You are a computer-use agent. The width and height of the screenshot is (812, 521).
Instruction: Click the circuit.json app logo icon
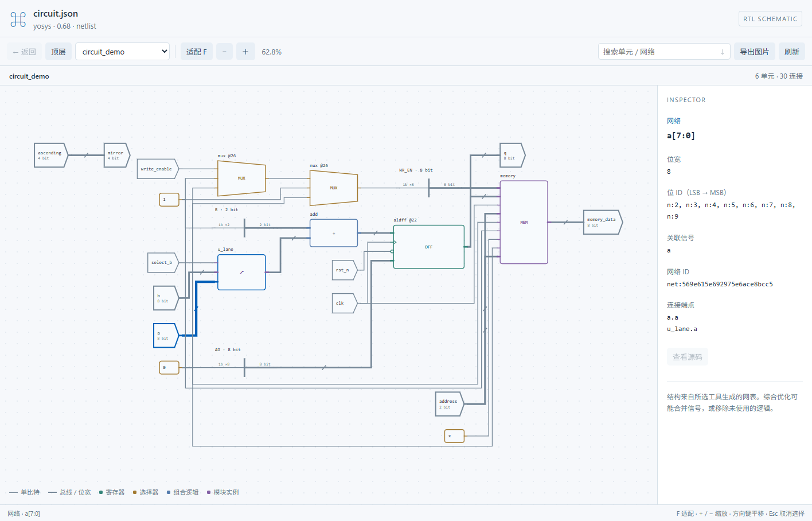18,20
